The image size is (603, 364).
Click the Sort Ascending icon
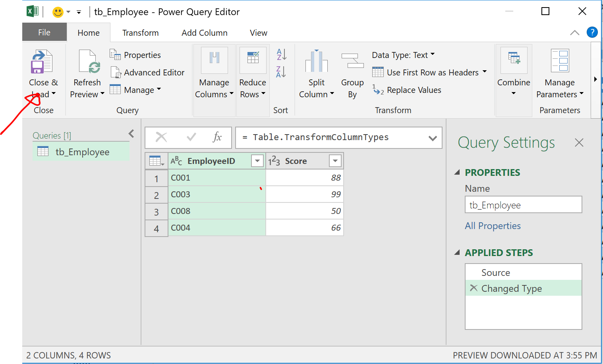(281, 54)
